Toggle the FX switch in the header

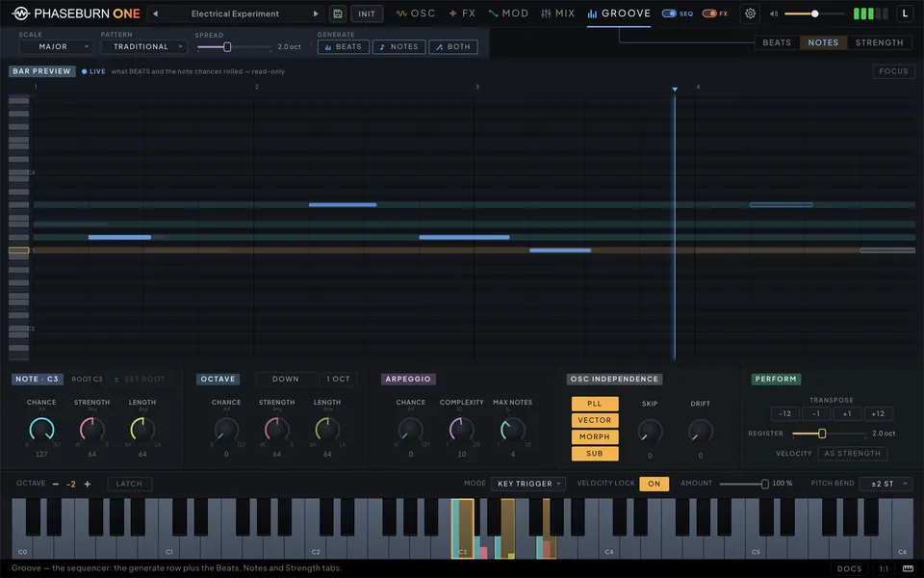(x=709, y=13)
